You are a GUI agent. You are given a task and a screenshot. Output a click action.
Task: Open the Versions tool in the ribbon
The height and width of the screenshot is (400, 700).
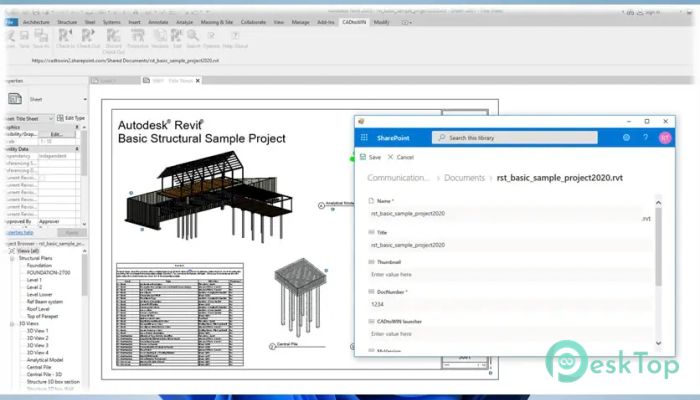point(159,35)
